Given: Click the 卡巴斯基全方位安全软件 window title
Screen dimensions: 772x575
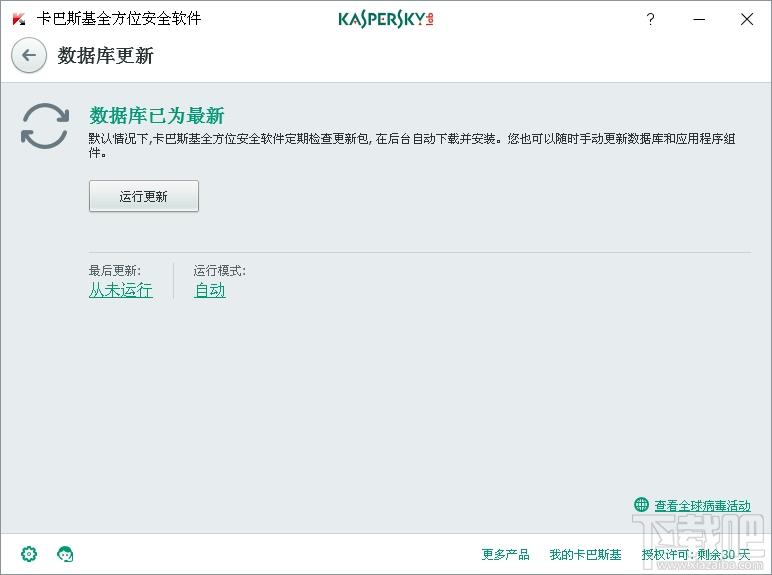Looking at the screenshot, I should [x=119, y=19].
